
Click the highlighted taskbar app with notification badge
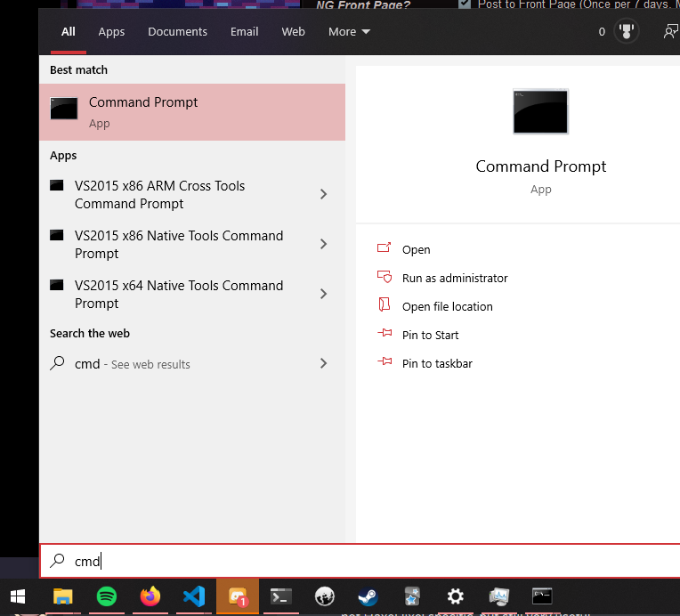238,596
